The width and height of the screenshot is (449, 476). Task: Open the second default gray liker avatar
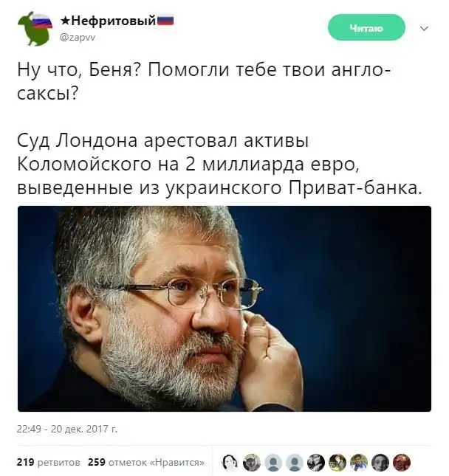[x=295, y=462]
